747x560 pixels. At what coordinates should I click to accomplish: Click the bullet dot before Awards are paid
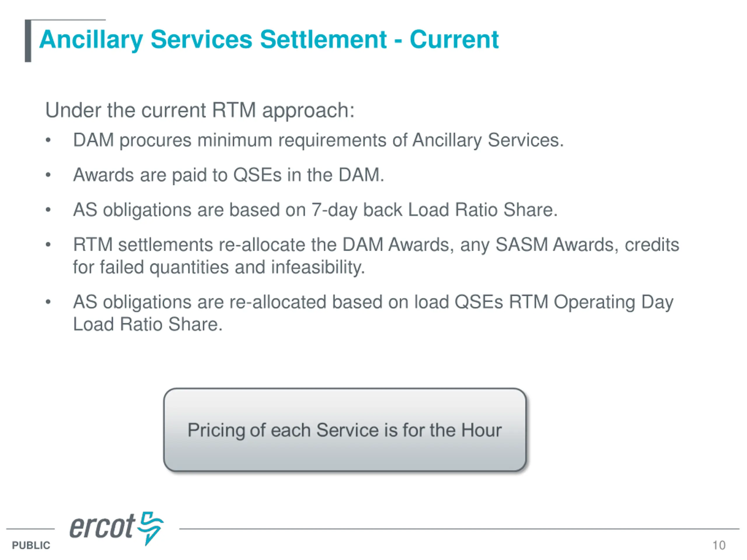click(x=48, y=175)
